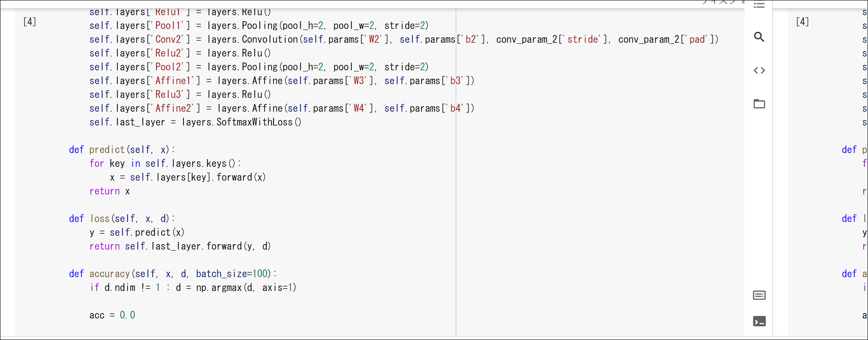This screenshot has width=868, height=340.
Task: Open the terminal icon in sidebar
Action: point(759,321)
